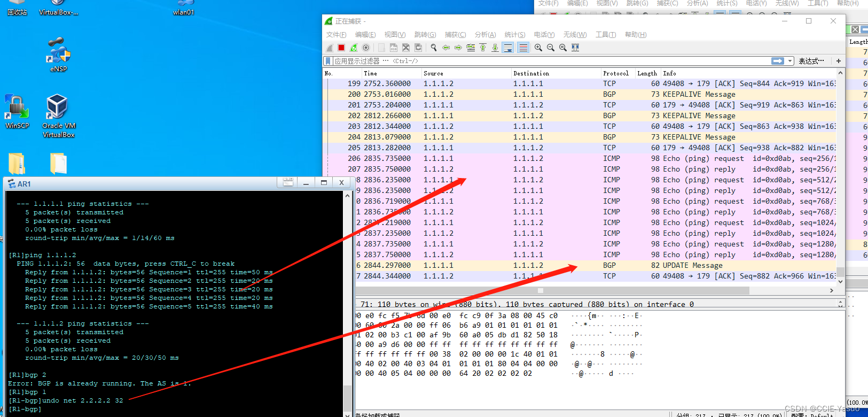The width and height of the screenshot is (868, 417).
Task: Open the Oracle VM VirtualBox desktop shortcut
Action: tap(58, 116)
